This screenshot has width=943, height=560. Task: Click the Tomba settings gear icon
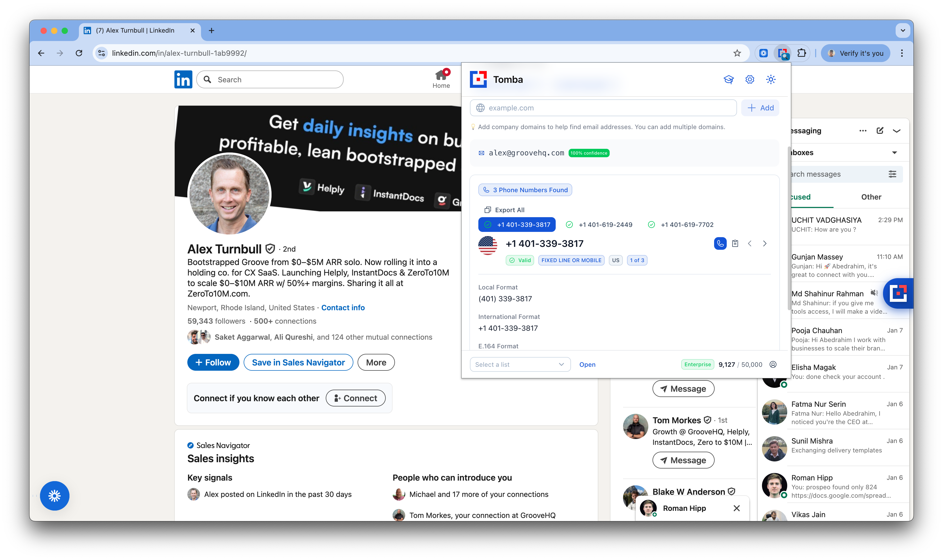tap(750, 80)
